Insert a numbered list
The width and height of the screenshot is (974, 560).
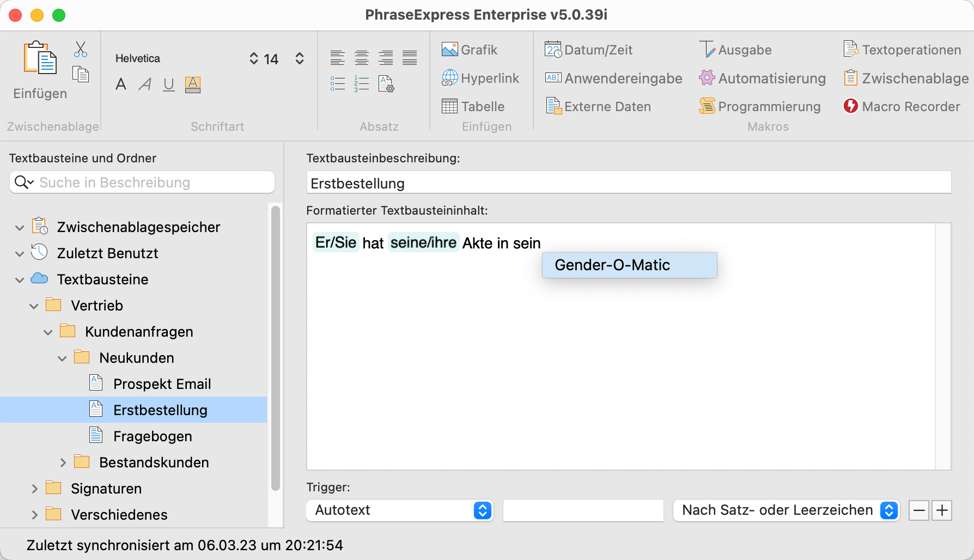[362, 83]
